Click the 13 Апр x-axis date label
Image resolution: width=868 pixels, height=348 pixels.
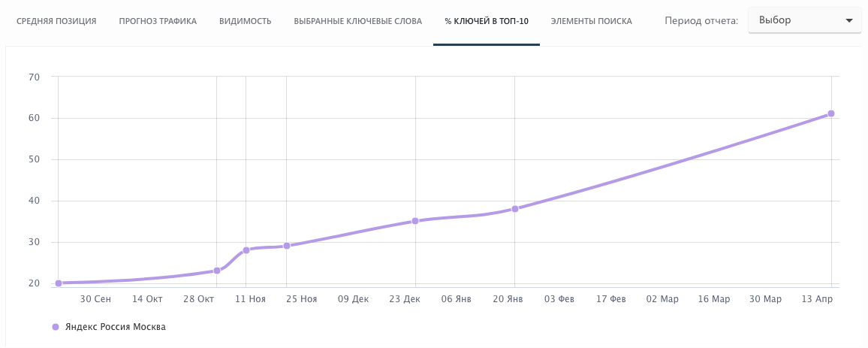(x=817, y=299)
